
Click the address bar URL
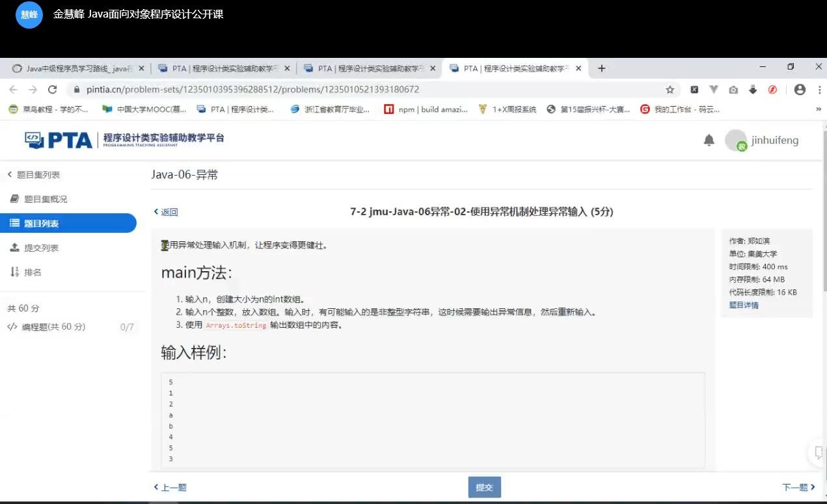click(x=252, y=90)
